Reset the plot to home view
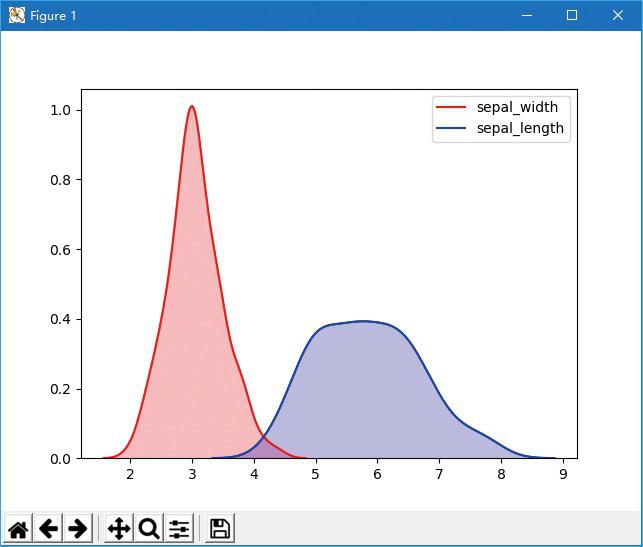The width and height of the screenshot is (643, 547). (x=18, y=529)
